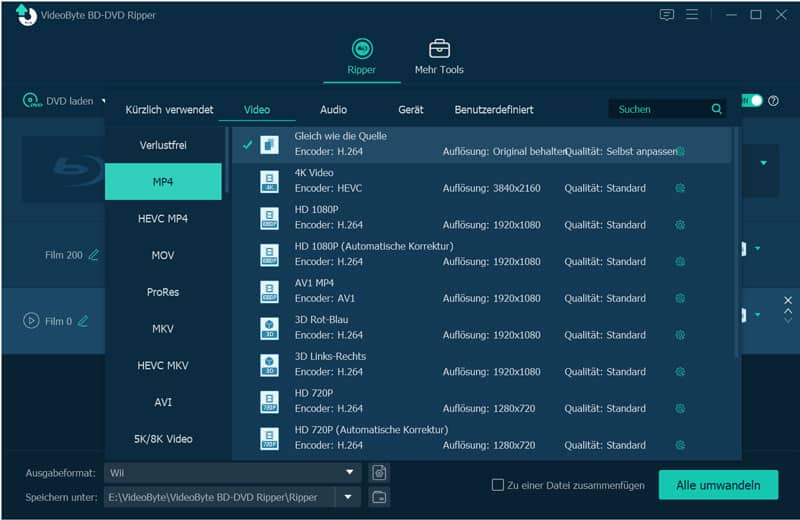
Task: Toggle the switch near the help icon
Action: (752, 101)
